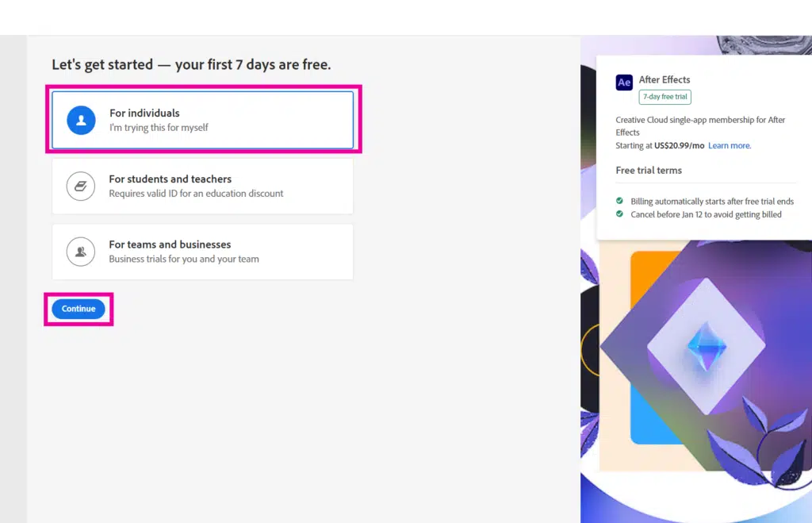Click the checkmark beside the billing terms line
This screenshot has height=523, width=812.
[619, 201]
